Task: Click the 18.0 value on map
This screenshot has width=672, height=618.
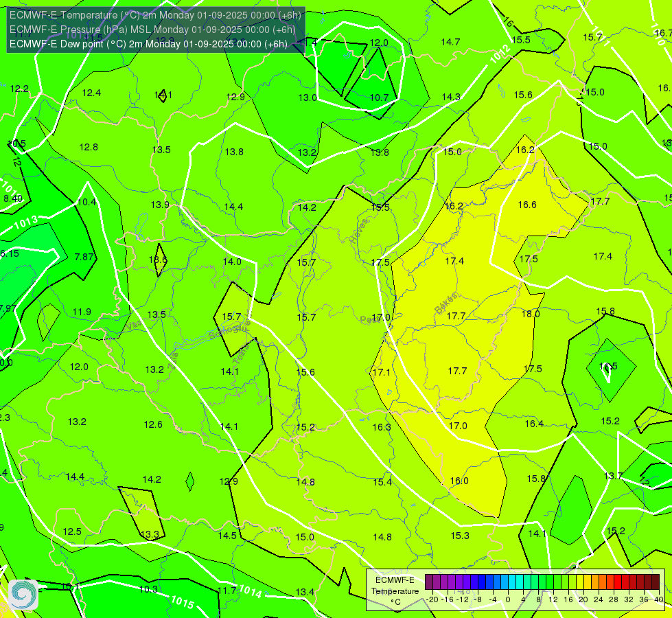Action: (531, 314)
